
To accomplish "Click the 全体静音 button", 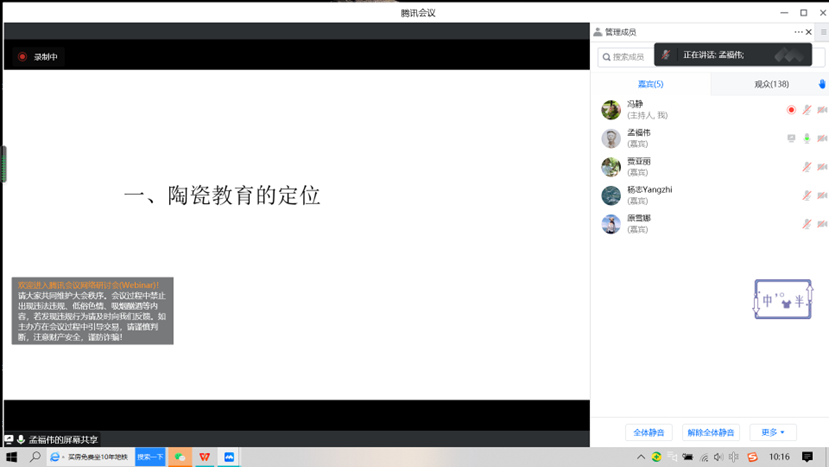I will (x=649, y=433).
